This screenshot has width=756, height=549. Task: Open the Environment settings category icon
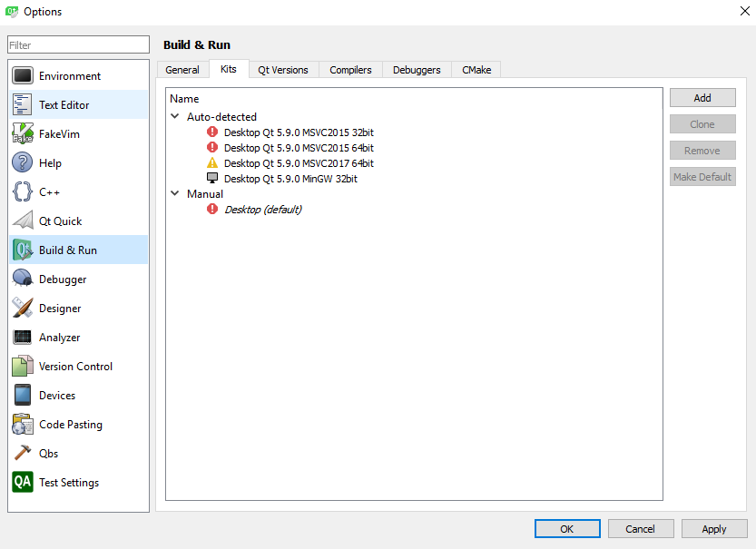(x=23, y=76)
